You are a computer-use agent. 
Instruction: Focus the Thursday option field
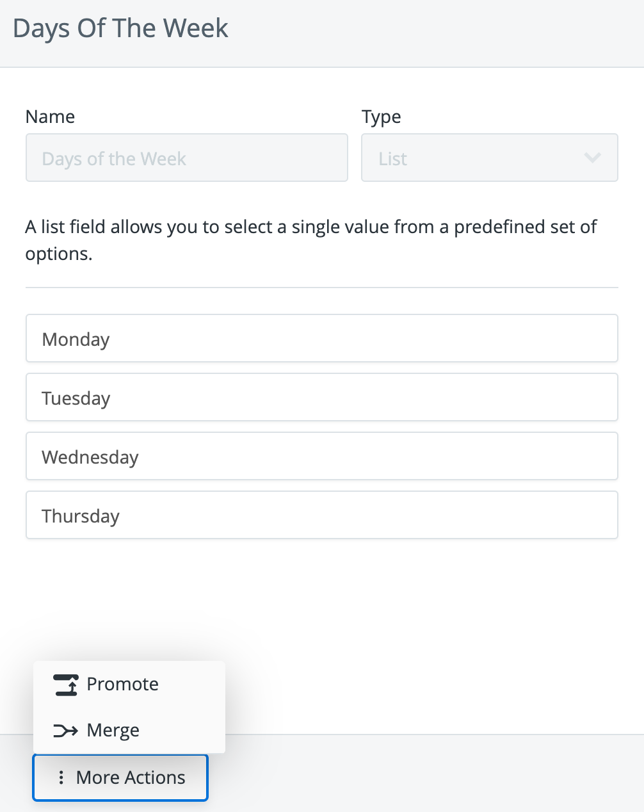pyautogui.click(x=322, y=515)
